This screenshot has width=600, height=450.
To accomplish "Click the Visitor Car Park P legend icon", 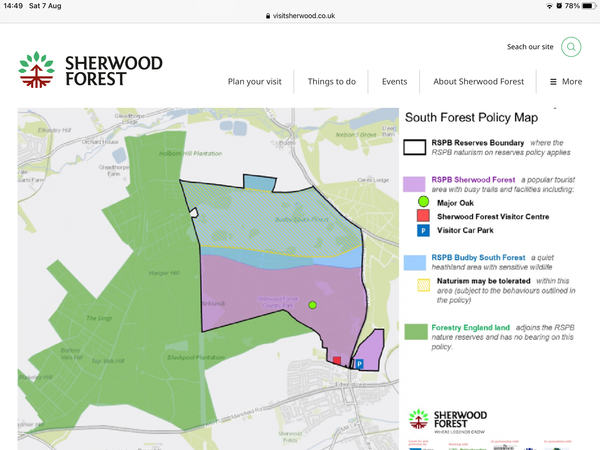I will [x=423, y=230].
